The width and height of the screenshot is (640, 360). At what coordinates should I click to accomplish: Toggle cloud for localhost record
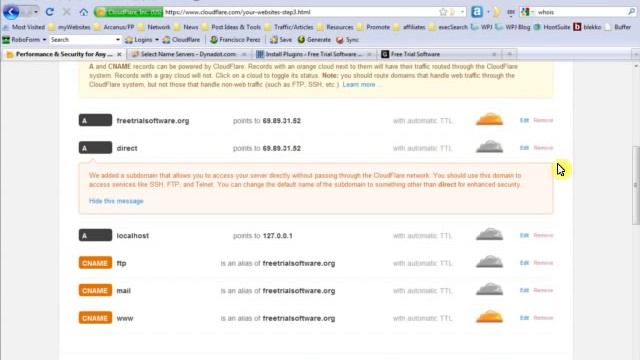489,235
